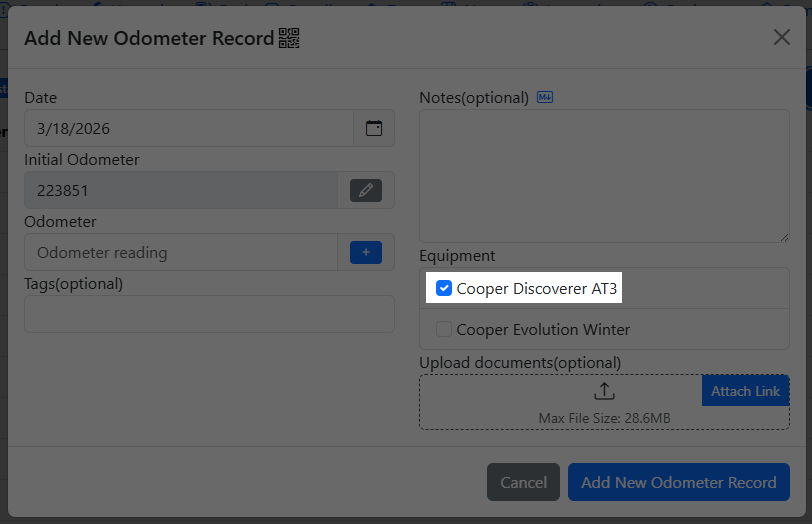Enable the Cooper Evolution Winter checkbox
Viewport: 812px width, 524px height.
444,329
